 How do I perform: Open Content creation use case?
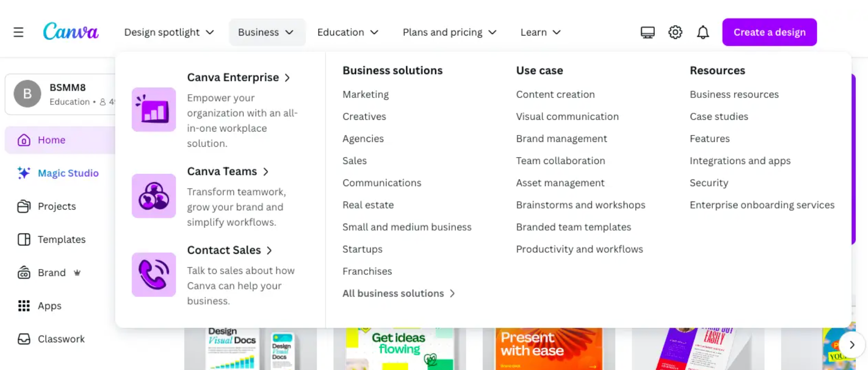pyautogui.click(x=555, y=95)
